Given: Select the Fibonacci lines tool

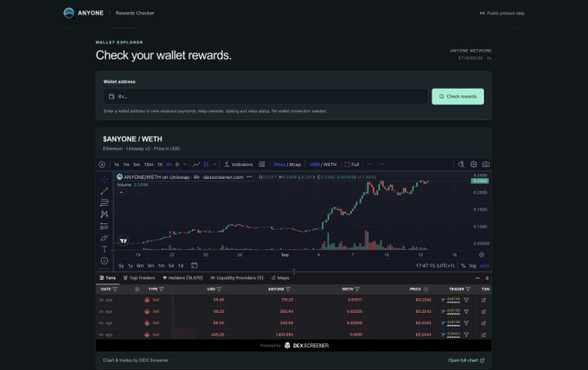Looking at the screenshot, I should point(105,202).
